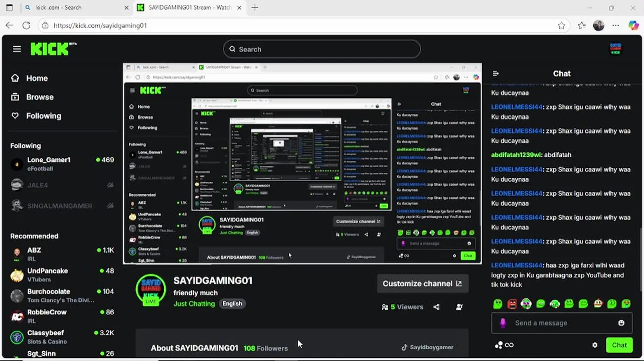The width and height of the screenshot is (644, 361).
Task: Add page to favorites star
Action: [561, 26]
